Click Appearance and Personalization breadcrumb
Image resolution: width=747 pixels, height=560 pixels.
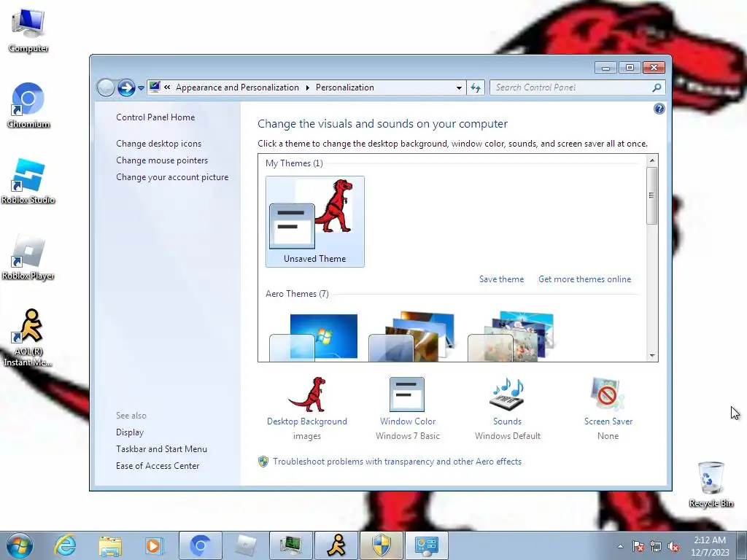point(237,87)
